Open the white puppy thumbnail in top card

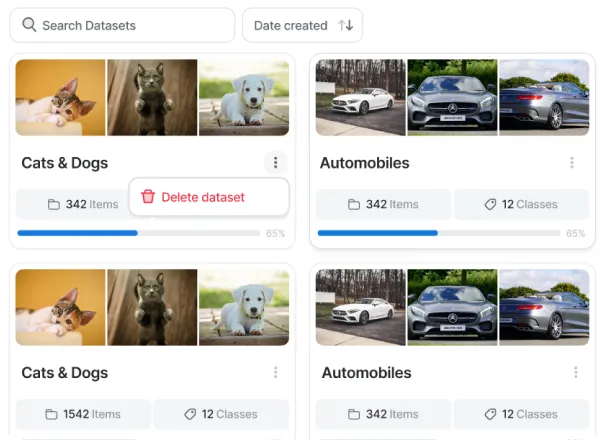click(x=244, y=97)
